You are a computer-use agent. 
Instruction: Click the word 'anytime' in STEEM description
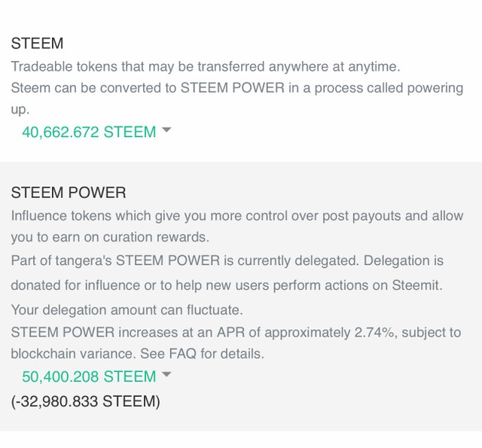tap(374, 67)
